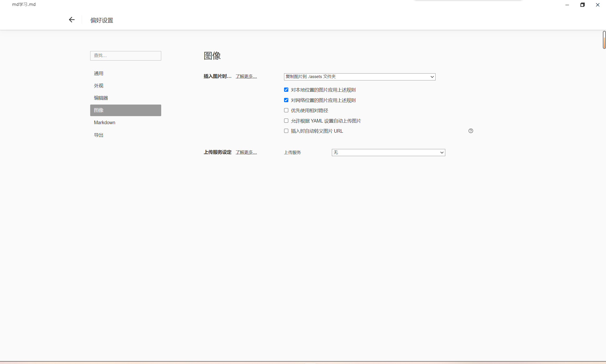Screen dimensions: 606x364
Task: Toggle 对本地位置的图片应用上述规则 checkbox
Action: point(286,90)
